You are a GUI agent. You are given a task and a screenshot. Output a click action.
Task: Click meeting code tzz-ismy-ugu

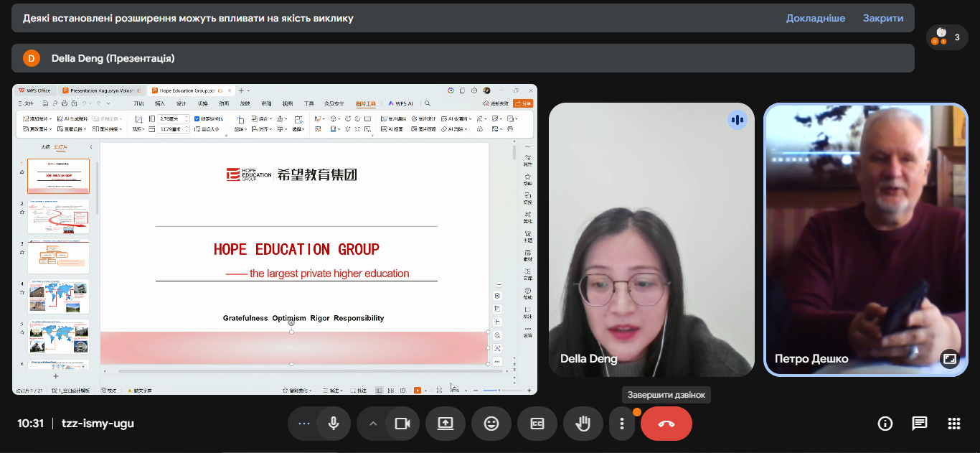(98, 424)
